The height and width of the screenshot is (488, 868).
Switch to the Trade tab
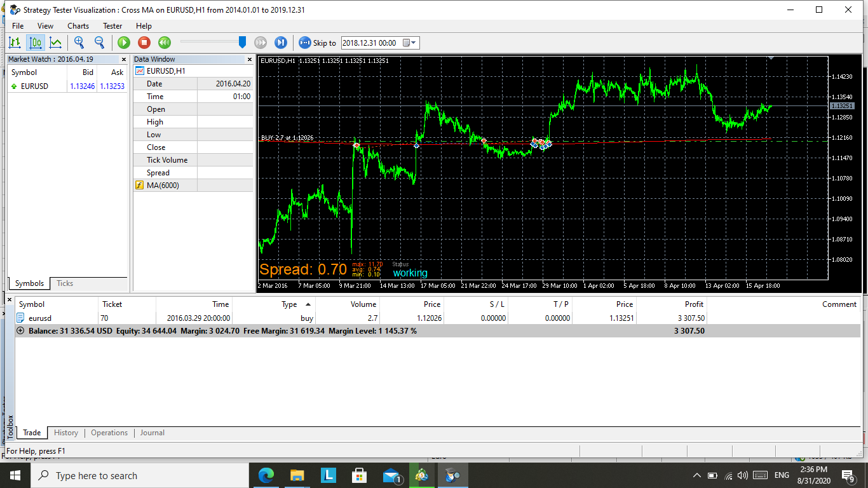coord(32,433)
